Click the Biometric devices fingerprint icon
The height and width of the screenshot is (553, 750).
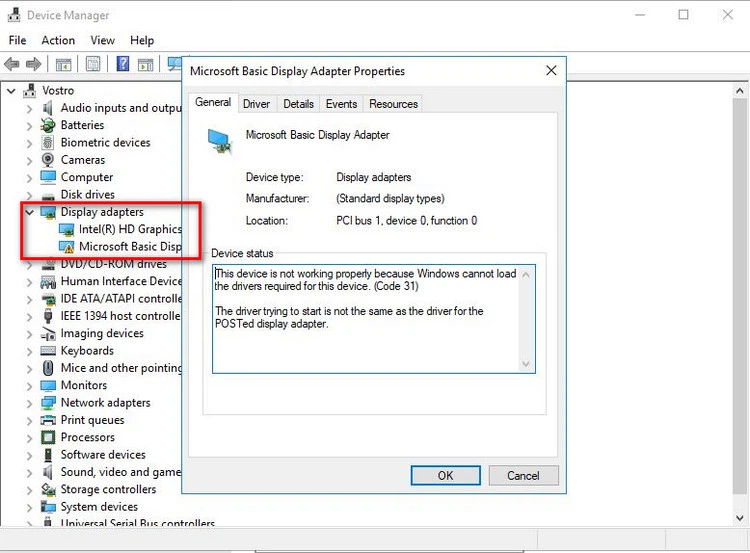click(48, 143)
